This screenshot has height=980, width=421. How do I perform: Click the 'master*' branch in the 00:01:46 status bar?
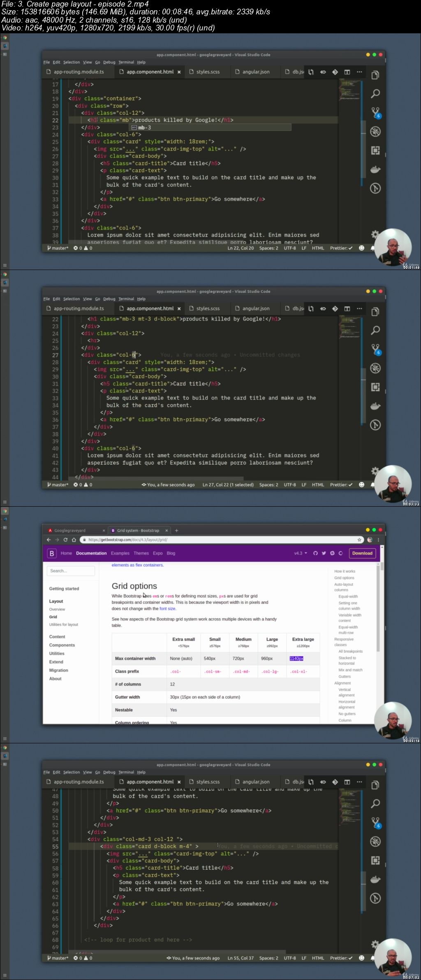[58, 248]
